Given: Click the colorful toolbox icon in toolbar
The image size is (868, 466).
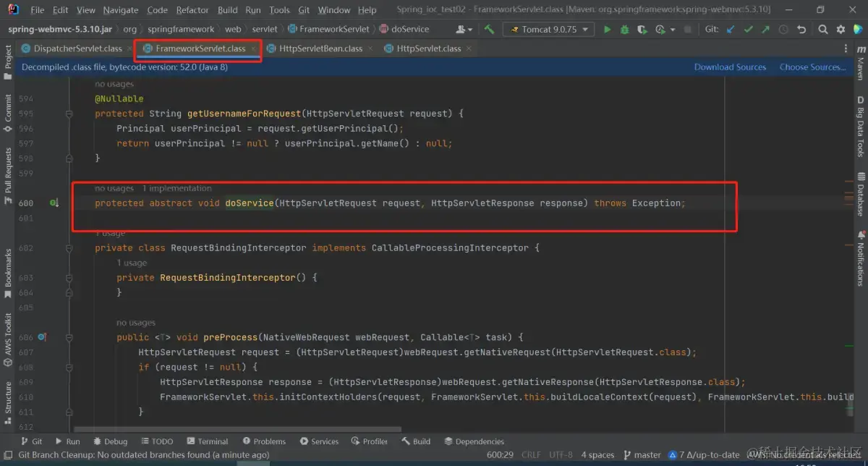Looking at the screenshot, I should pos(858,30).
